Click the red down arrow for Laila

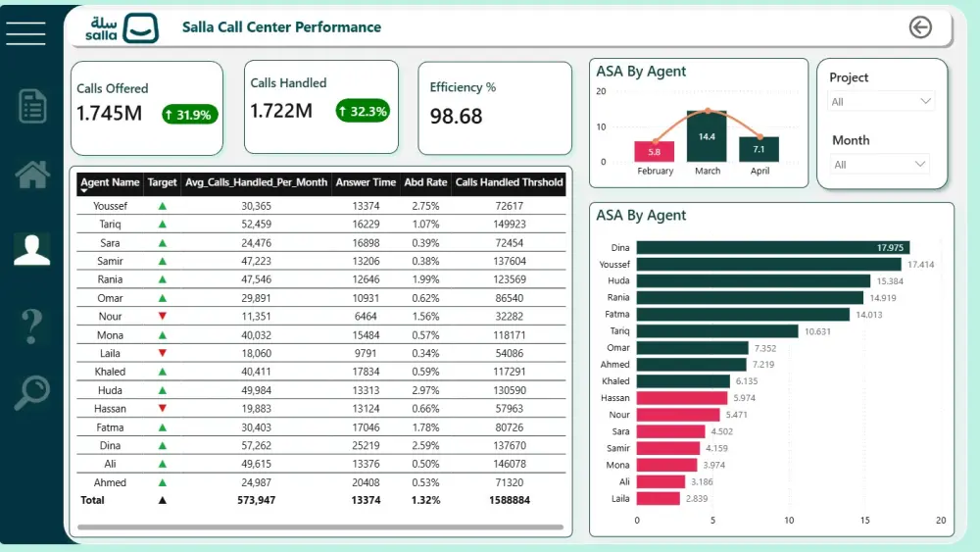pyautogui.click(x=163, y=353)
